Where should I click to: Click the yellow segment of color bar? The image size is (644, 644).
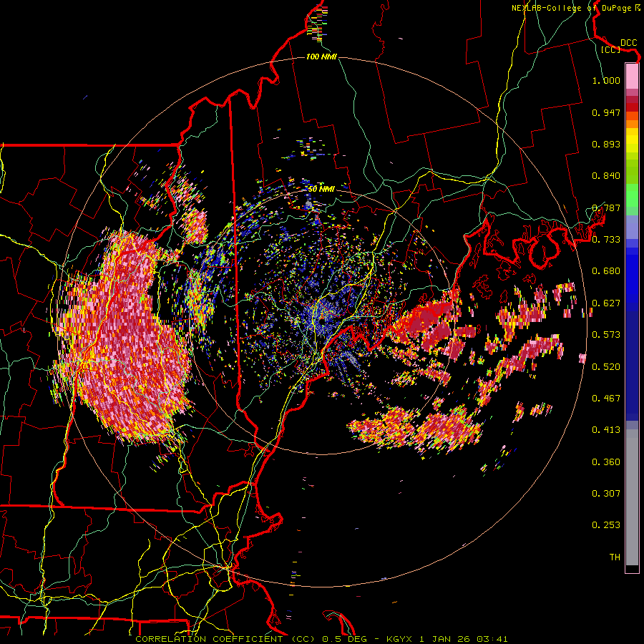(632, 142)
